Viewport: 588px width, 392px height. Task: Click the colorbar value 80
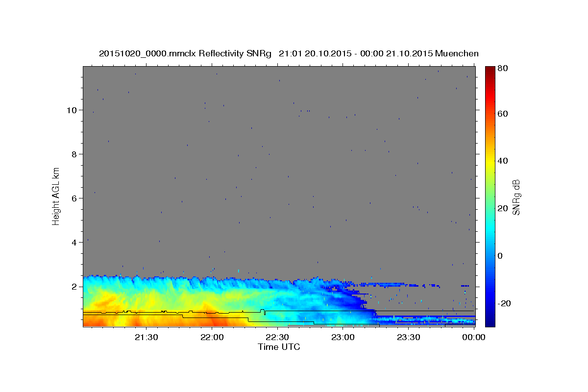503,69
